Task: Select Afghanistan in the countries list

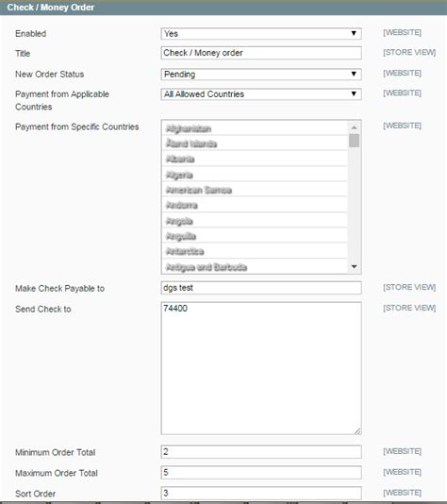Action: [255, 128]
